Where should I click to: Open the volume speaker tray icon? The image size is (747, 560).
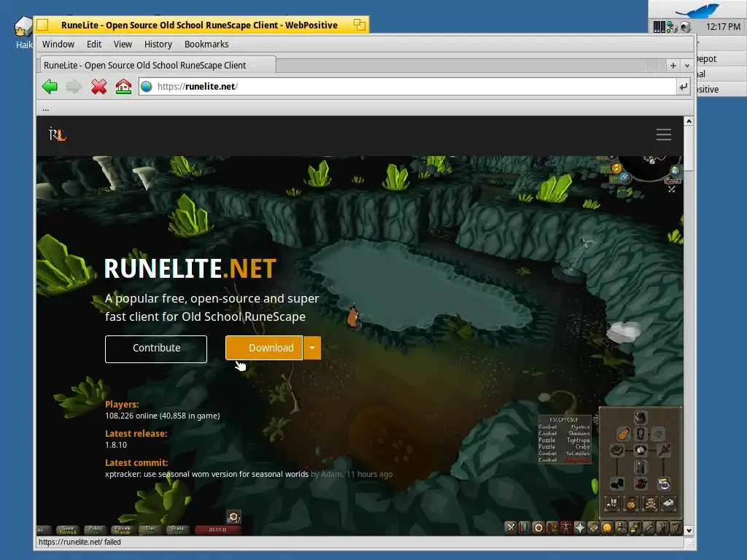[685, 27]
